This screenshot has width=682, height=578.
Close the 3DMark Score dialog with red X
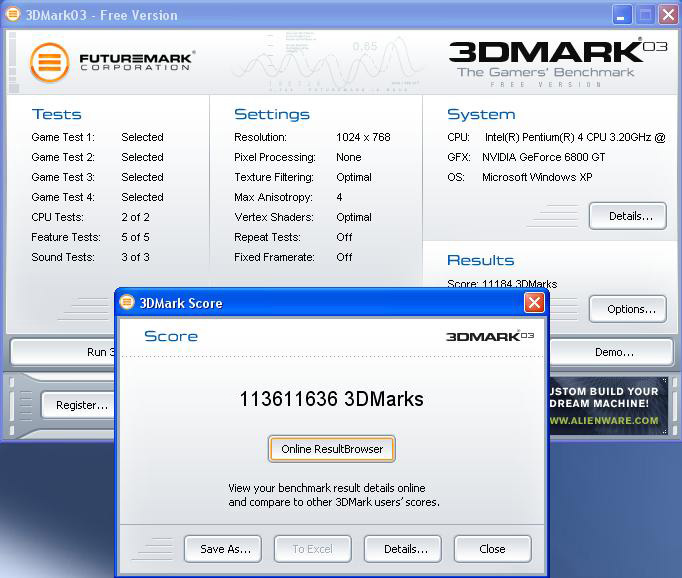(x=534, y=302)
